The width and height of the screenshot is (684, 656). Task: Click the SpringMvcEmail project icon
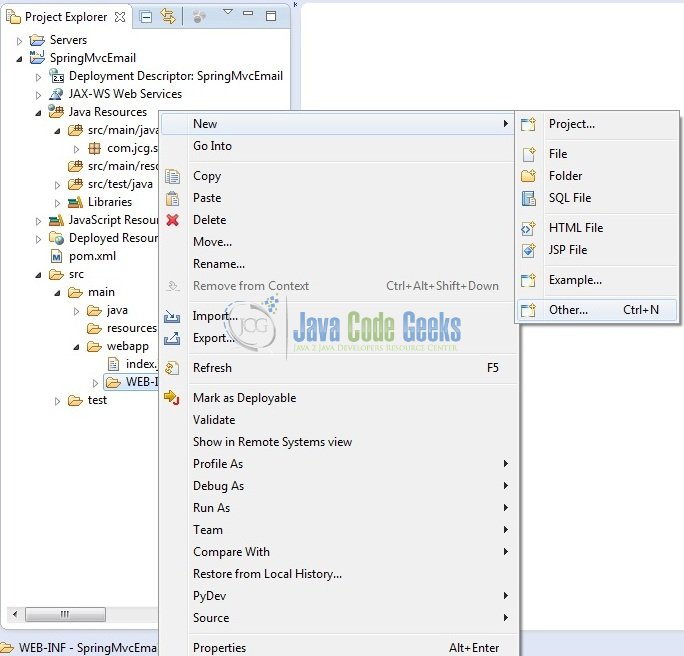coord(37,57)
